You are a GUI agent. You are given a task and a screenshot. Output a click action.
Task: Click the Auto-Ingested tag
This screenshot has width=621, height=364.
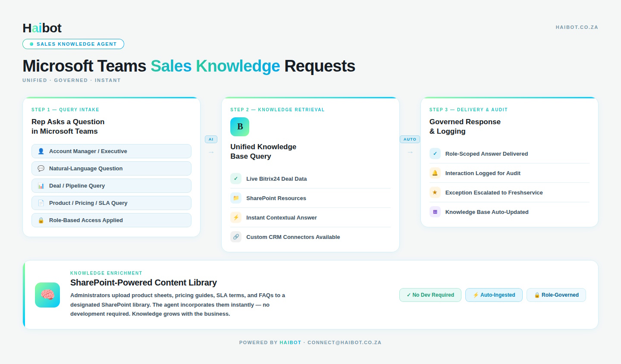pos(494,295)
